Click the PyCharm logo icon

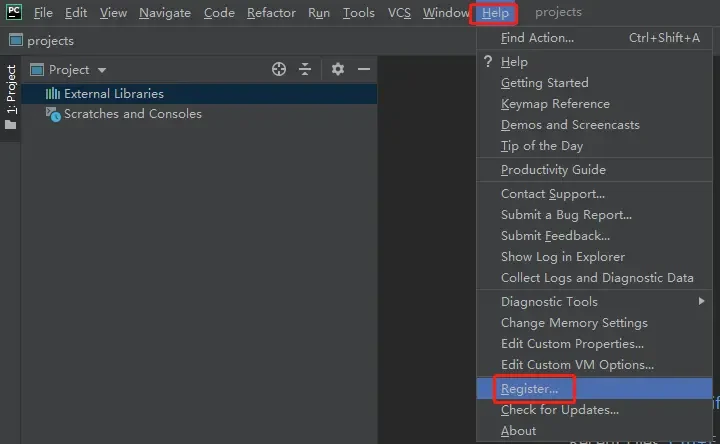point(13,13)
